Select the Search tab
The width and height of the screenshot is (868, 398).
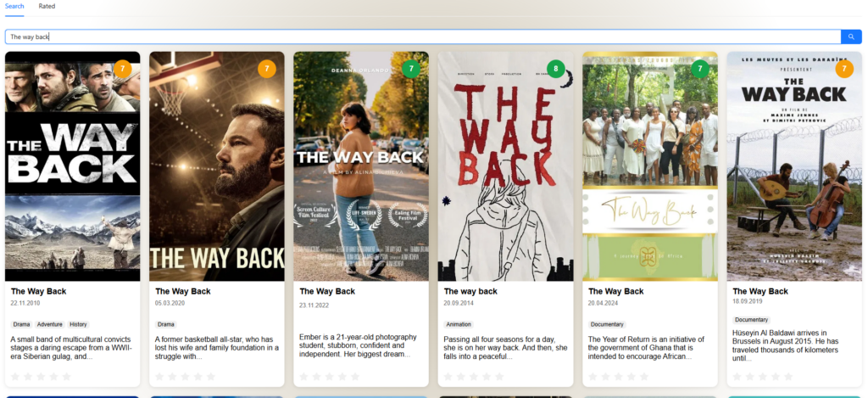14,6
